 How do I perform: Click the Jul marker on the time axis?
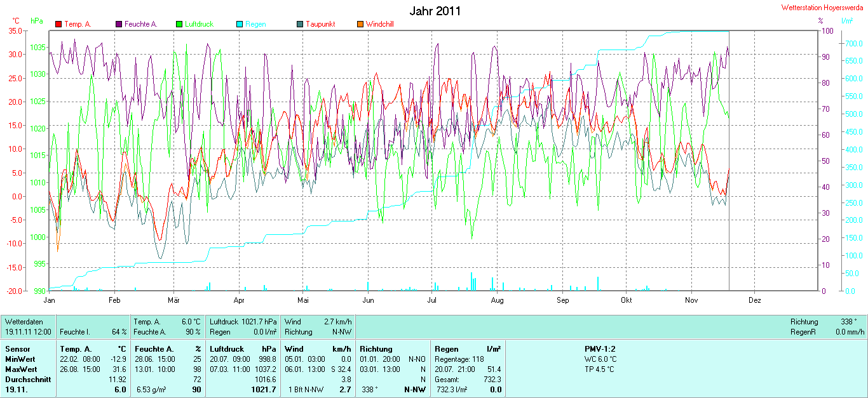[x=432, y=300]
